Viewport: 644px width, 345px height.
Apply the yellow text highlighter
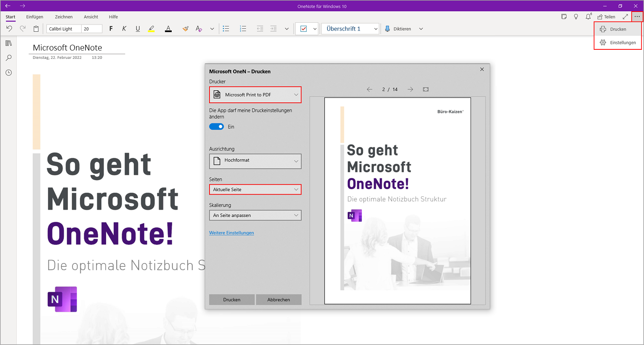click(x=151, y=29)
